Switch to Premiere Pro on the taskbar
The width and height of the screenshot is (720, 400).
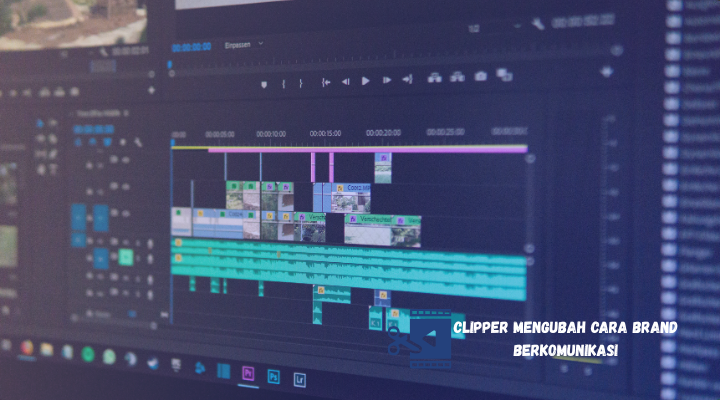coord(248,373)
